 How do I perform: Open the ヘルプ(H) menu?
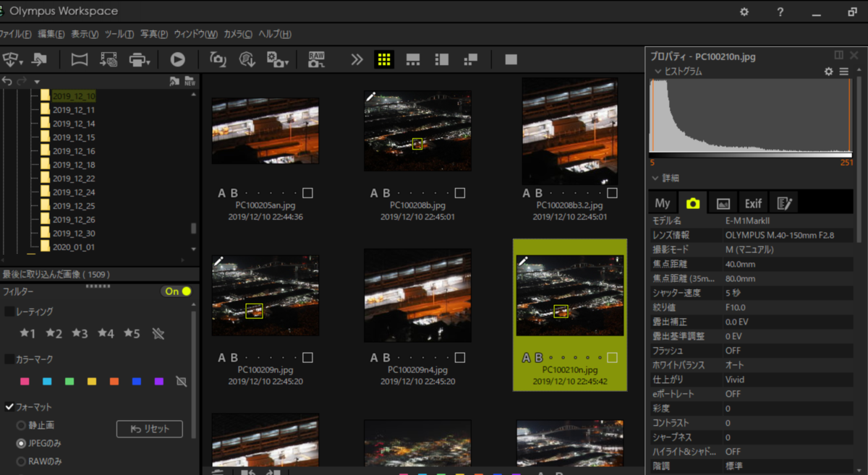pyautogui.click(x=275, y=34)
